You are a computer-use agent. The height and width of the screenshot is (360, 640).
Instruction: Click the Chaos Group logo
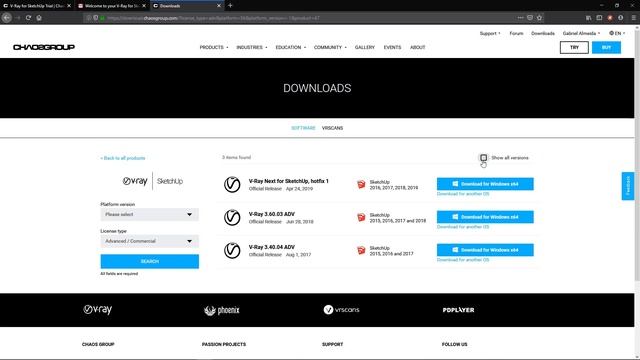[x=44, y=47]
